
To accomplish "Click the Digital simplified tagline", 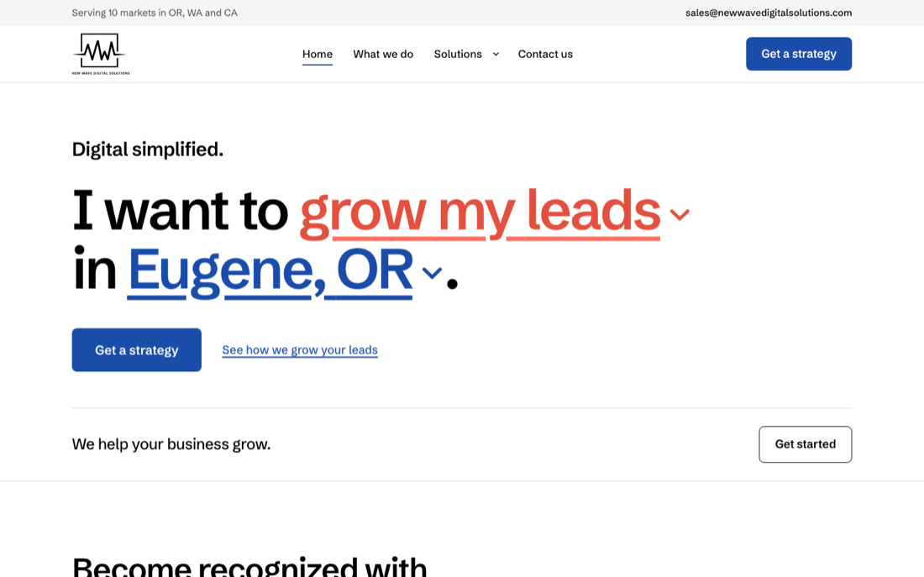I will pos(148,149).
